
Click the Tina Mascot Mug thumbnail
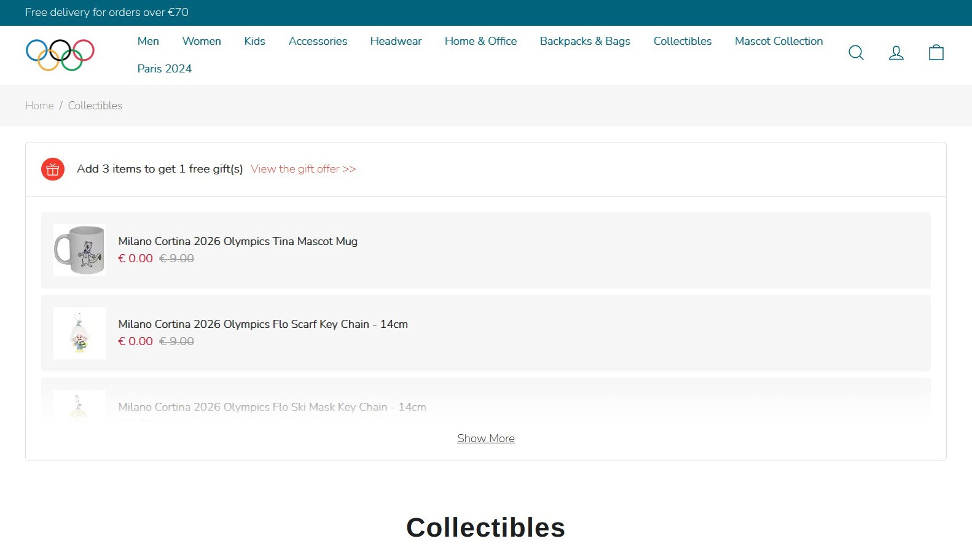pyautogui.click(x=79, y=250)
